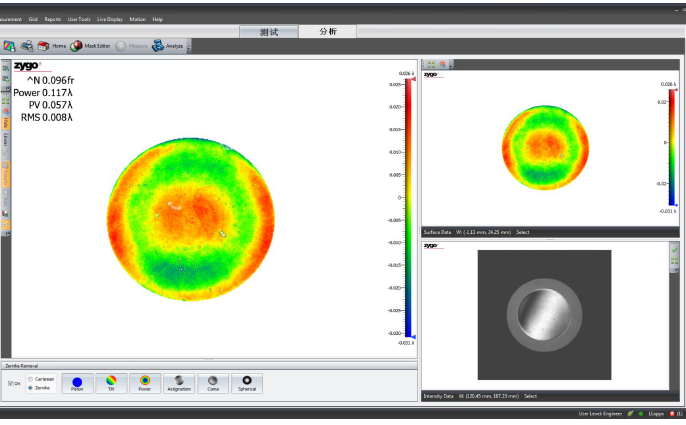Toggle Tilt Zernike term removal
Image resolution: width=686 pixels, height=425 pixels.
(112, 383)
